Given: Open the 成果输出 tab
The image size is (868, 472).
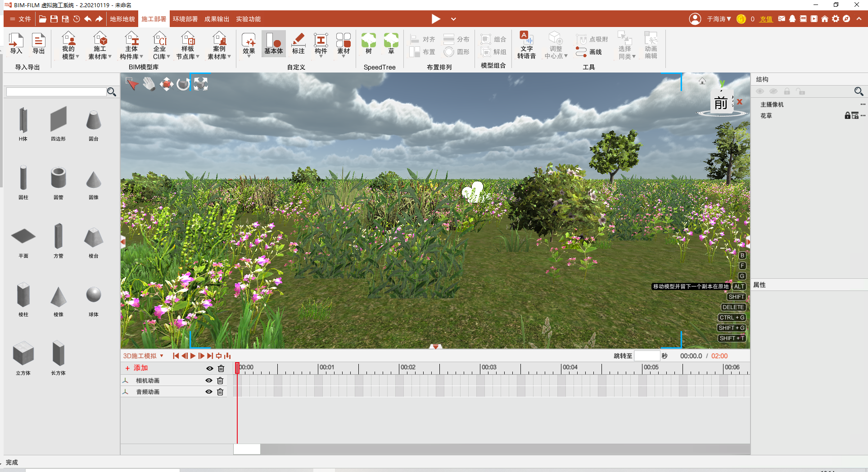Looking at the screenshot, I should [217, 19].
